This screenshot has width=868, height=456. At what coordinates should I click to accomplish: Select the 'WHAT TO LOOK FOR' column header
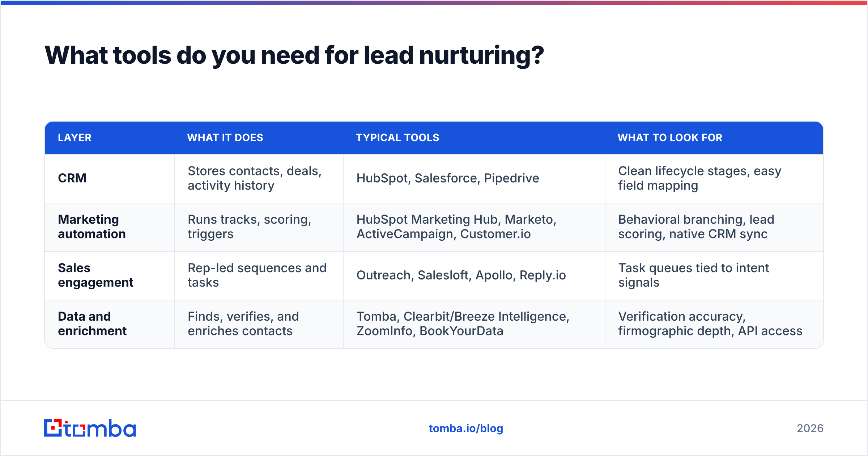670,138
